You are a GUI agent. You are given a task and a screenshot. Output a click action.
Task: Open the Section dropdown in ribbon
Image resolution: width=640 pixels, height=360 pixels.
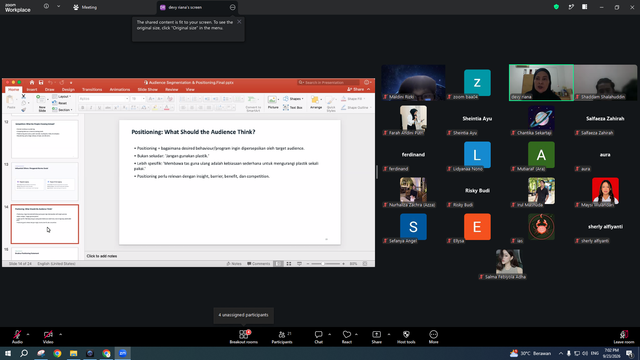tap(62, 110)
